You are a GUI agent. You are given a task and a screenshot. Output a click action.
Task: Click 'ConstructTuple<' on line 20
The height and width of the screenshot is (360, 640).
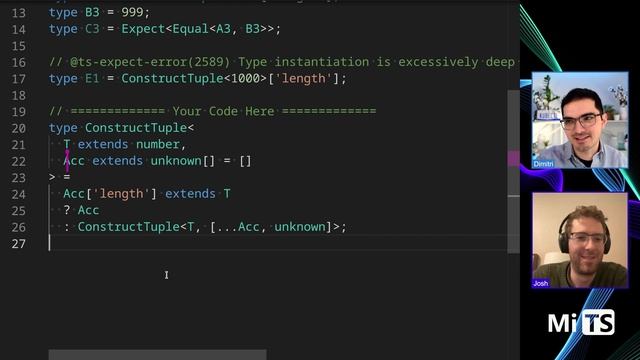139,128
